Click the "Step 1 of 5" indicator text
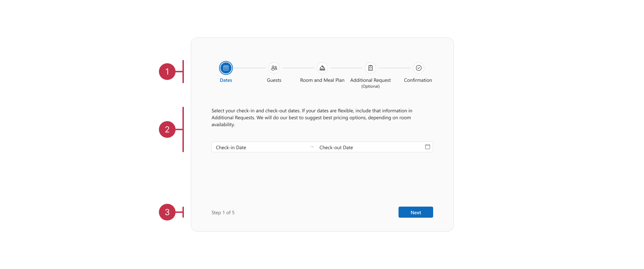This screenshot has height=269, width=644. [x=223, y=212]
